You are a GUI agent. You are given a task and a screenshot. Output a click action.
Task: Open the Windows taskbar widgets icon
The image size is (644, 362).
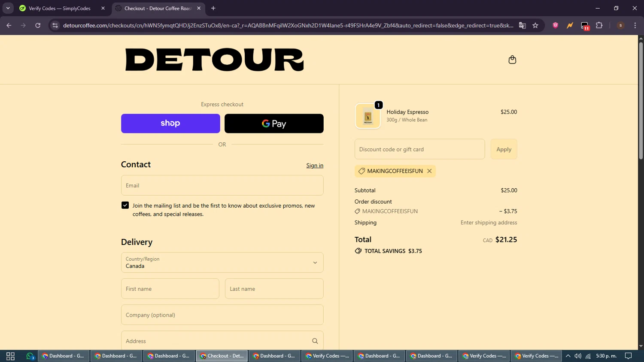click(10, 356)
